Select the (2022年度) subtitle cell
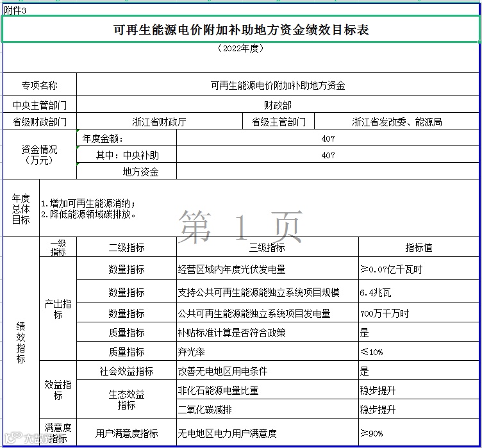This screenshot has width=482, height=448. tap(241, 57)
